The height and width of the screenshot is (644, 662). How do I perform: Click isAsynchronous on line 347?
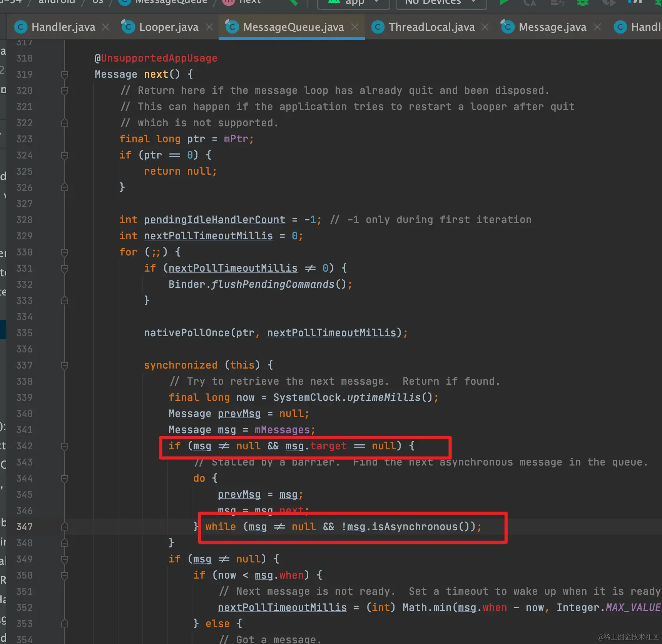(415, 527)
